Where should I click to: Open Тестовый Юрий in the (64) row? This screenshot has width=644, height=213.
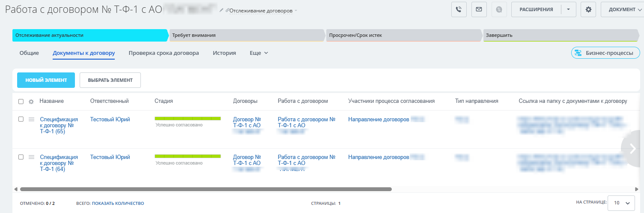click(x=110, y=157)
